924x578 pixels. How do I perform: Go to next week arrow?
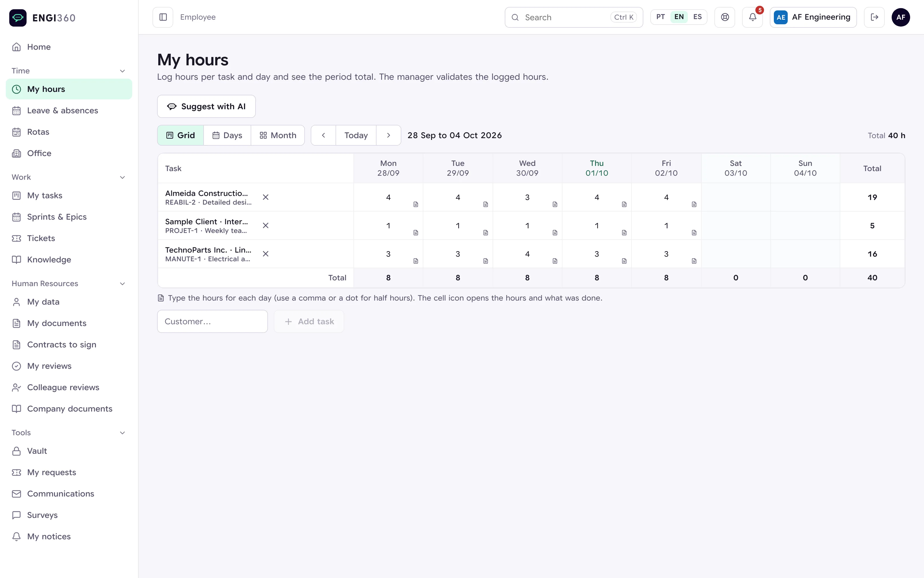tap(388, 135)
